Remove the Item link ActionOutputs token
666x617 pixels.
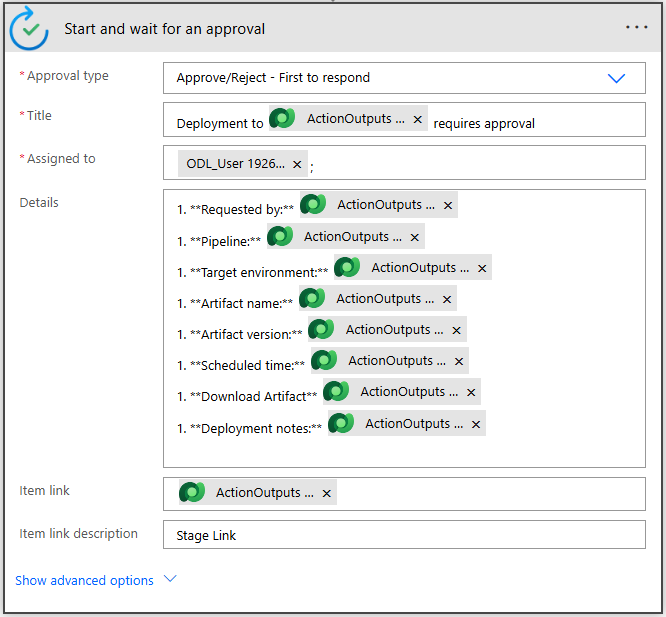327,493
